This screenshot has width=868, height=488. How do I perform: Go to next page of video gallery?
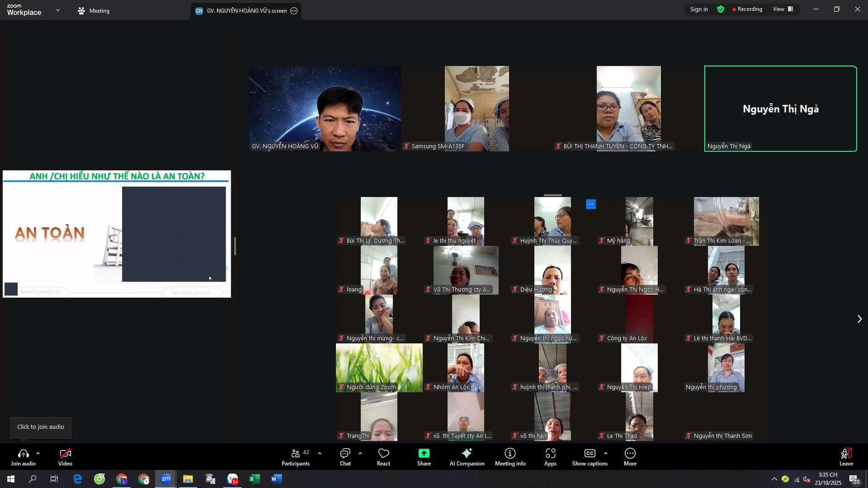[x=859, y=319]
